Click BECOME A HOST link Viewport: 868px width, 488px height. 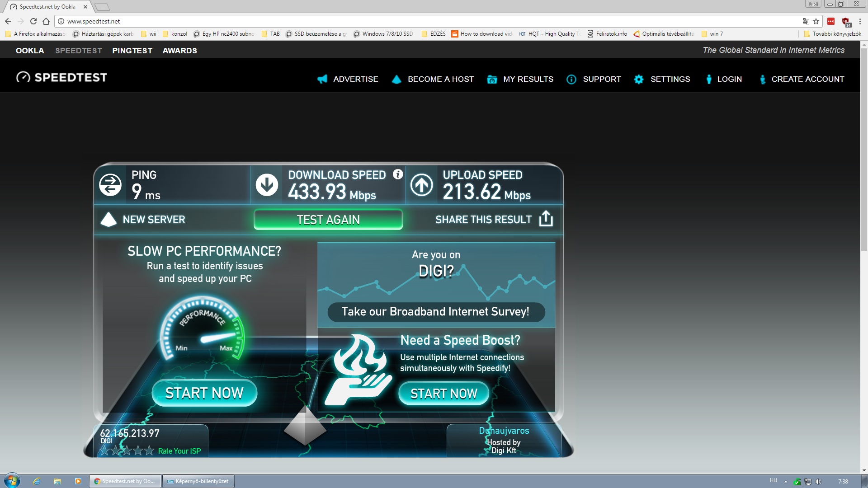tap(441, 79)
